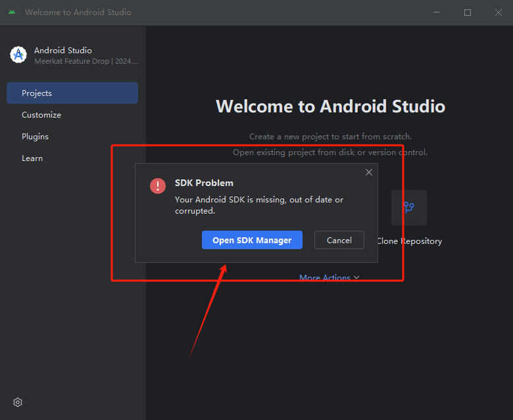The image size is (513, 420).
Task: Open the Learn section
Action: point(32,158)
